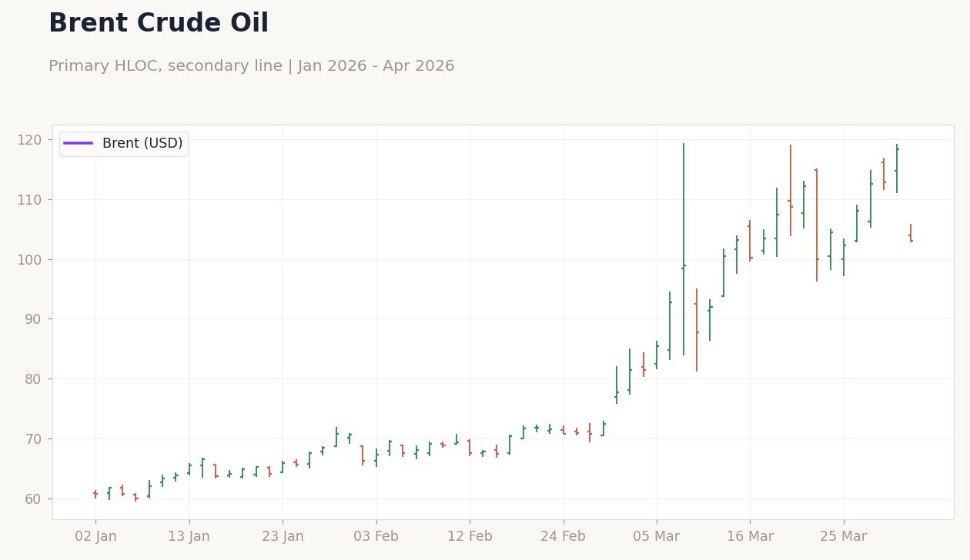970x560 pixels.
Task: Select the Brent Crude Oil title
Action: (x=158, y=22)
